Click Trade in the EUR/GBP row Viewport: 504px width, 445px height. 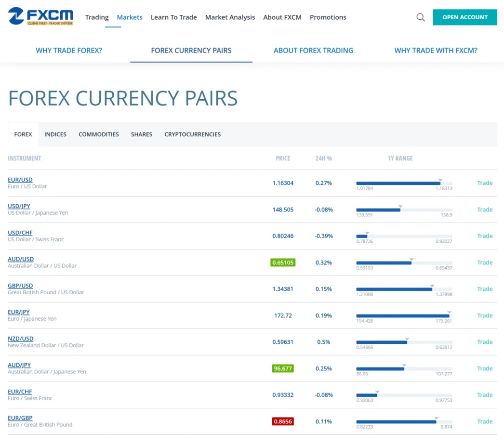click(485, 421)
